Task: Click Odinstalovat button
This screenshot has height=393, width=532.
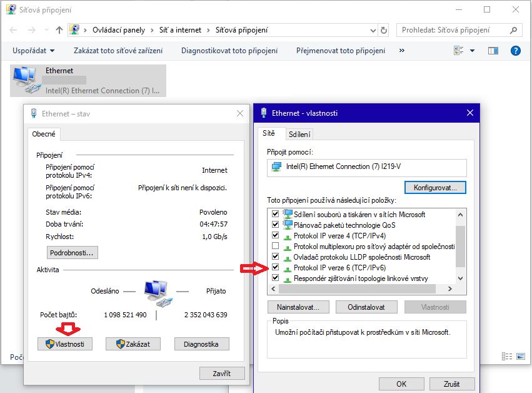Action: 366,307
